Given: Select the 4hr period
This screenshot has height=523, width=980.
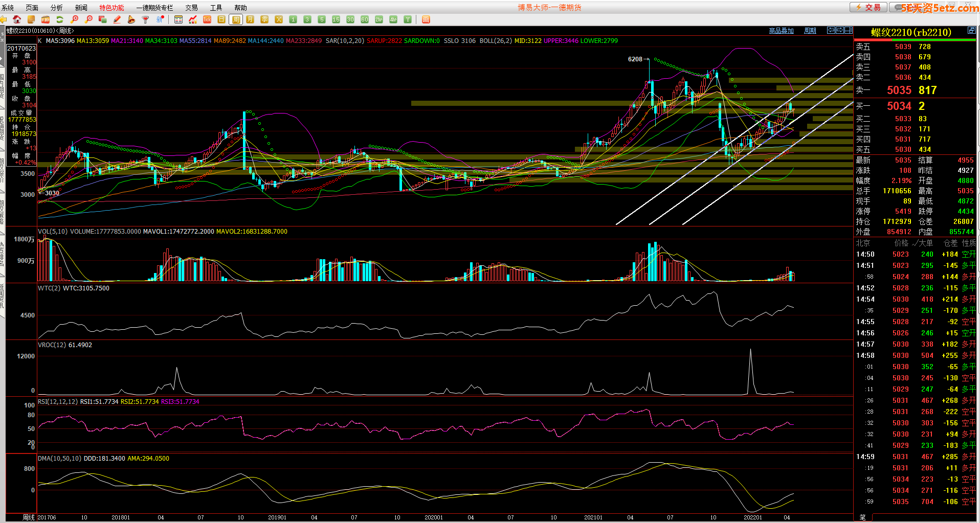Looking at the screenshot, I should [393, 19].
